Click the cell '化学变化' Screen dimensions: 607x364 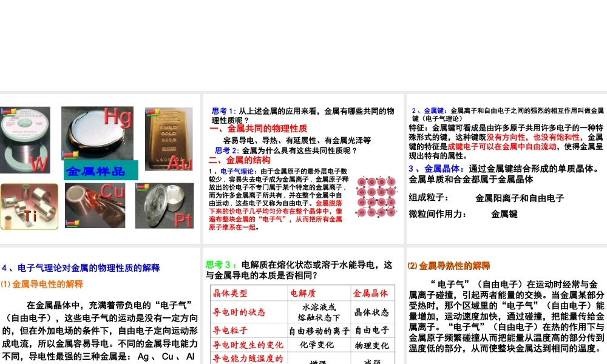(x=317, y=345)
